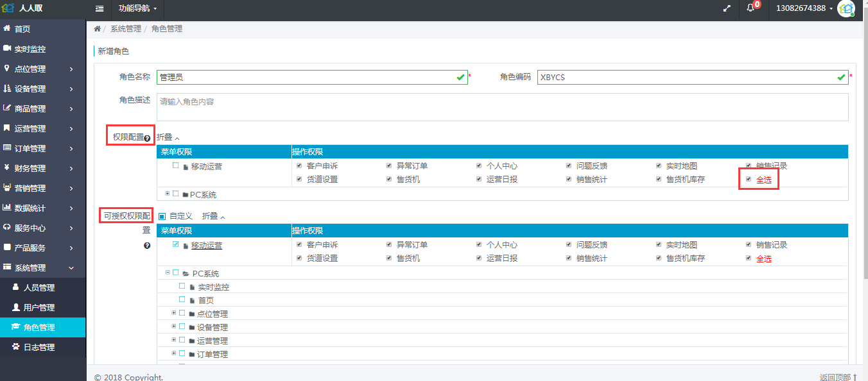Click the 人人取 logo icon
This screenshot has width=868, height=381.
pos(8,8)
